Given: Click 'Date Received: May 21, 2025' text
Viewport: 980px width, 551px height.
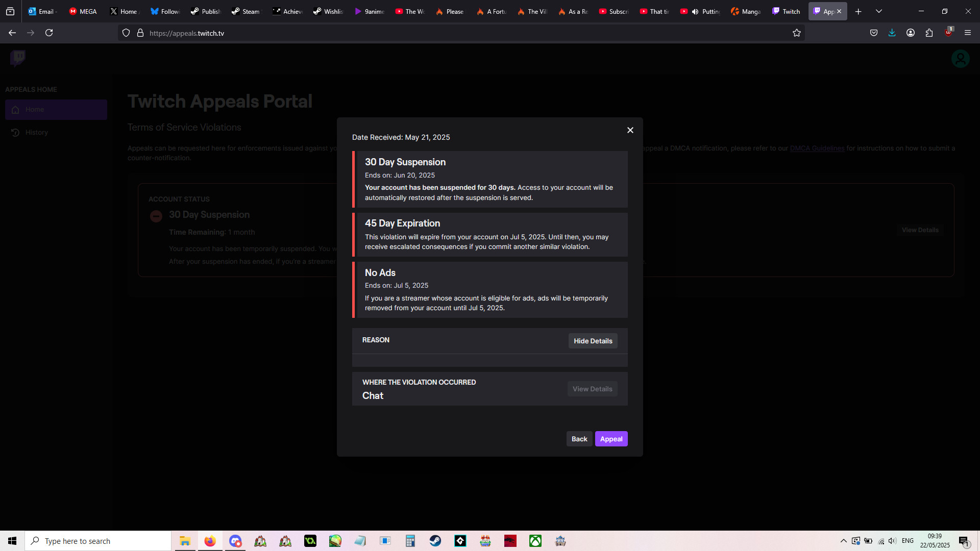Looking at the screenshot, I should click(401, 137).
